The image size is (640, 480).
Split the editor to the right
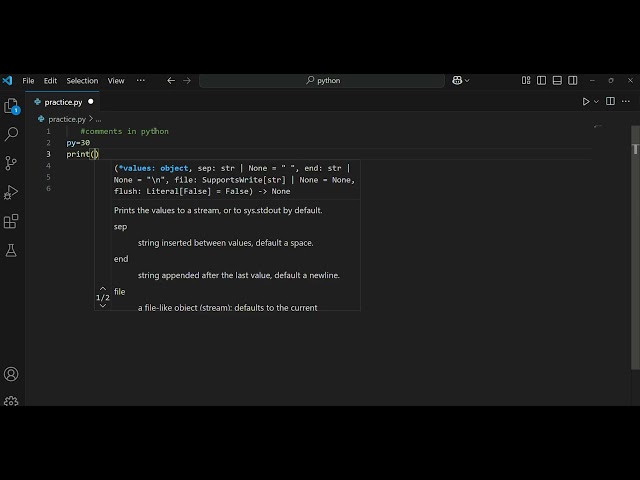point(610,101)
